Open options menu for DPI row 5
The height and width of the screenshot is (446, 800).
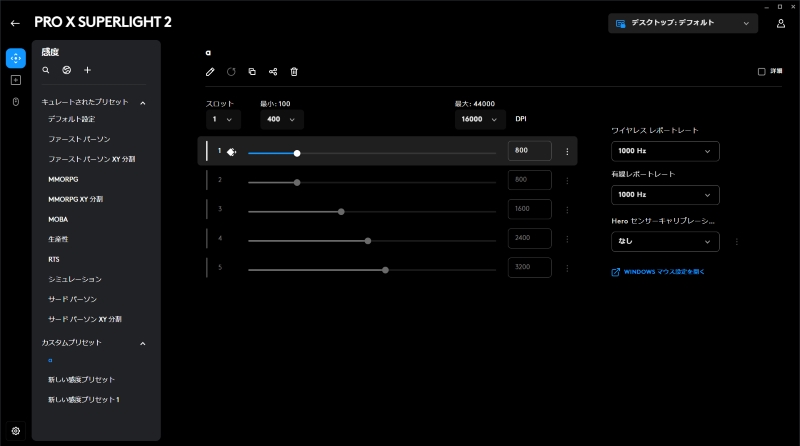pyautogui.click(x=567, y=268)
